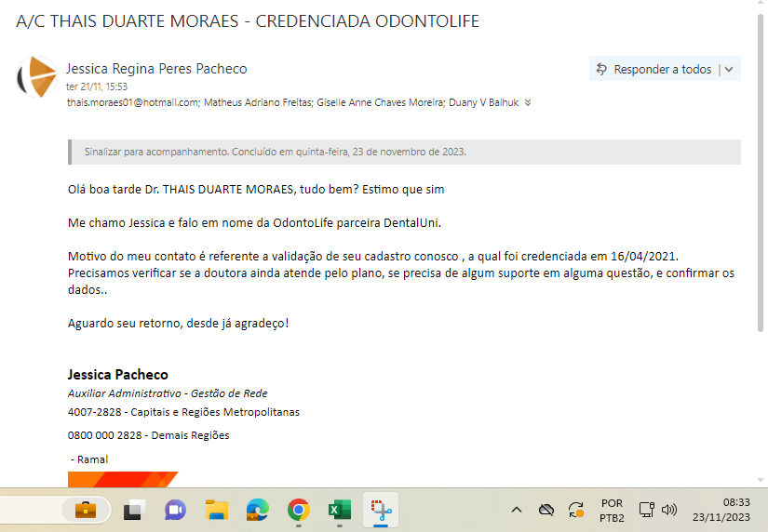Click the signature name Jessica Pacheco
Screen dimensions: 768x532
coord(118,375)
